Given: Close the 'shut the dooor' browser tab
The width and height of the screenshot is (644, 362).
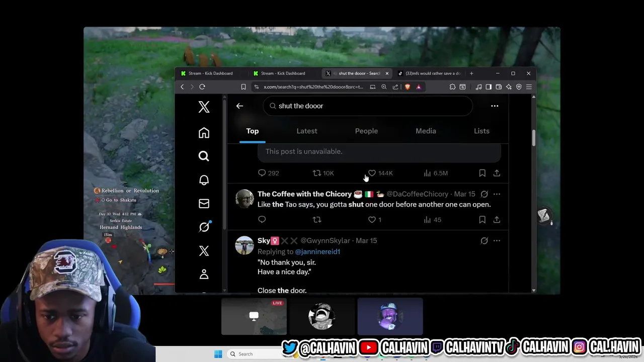Looking at the screenshot, I should [x=387, y=73].
